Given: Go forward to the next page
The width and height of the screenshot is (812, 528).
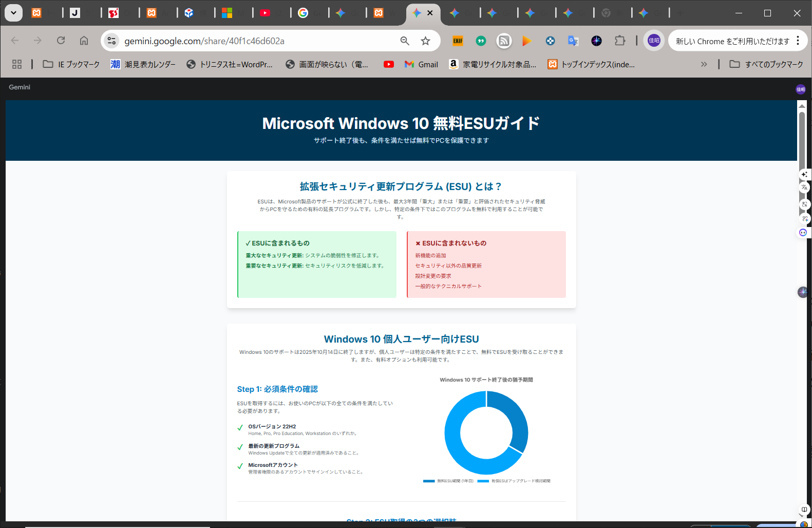Looking at the screenshot, I should click(37, 41).
